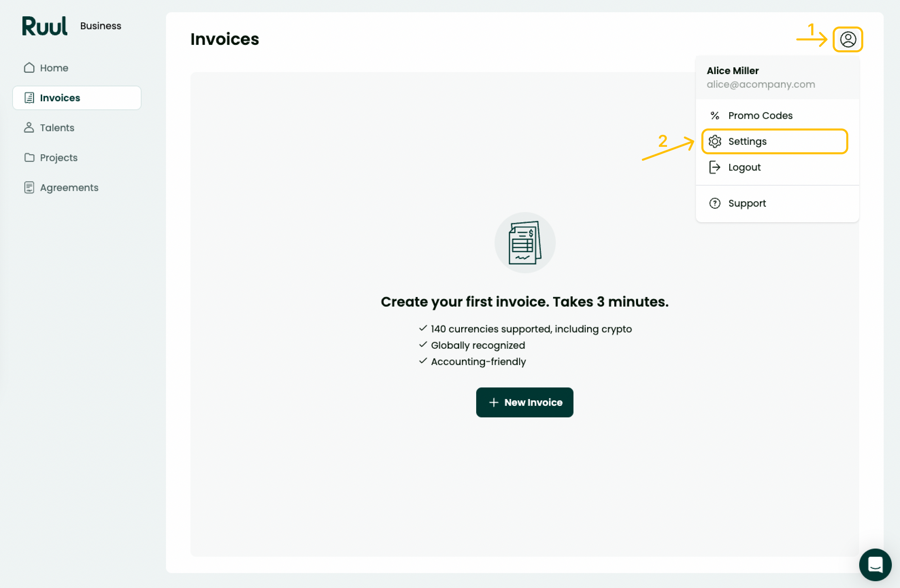Click the New Invoice button
The height and width of the screenshot is (588, 900).
pos(524,402)
